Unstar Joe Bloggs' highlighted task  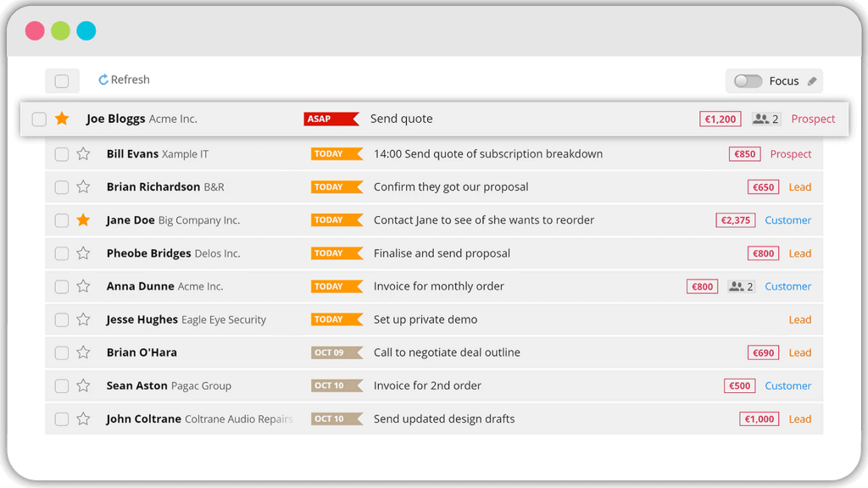pos(62,119)
